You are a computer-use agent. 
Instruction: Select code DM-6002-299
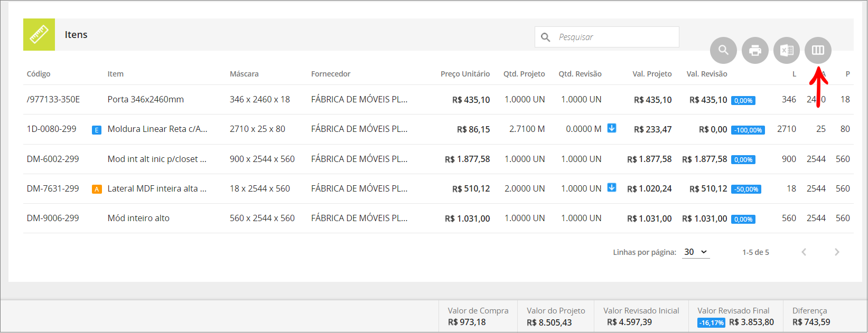(53, 159)
